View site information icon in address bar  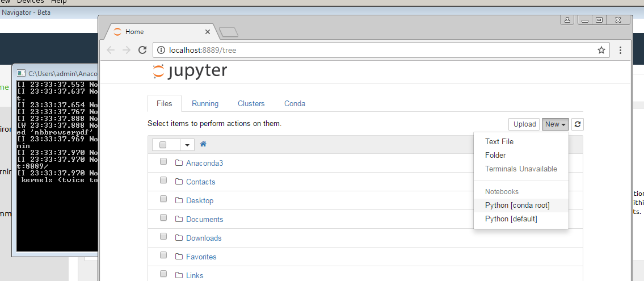161,50
